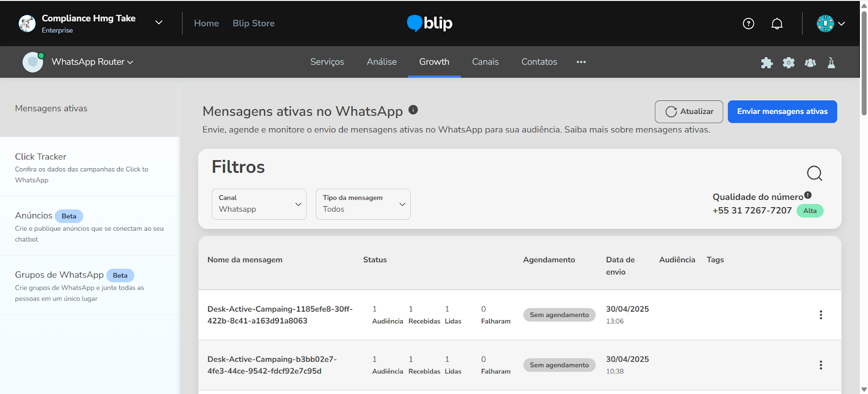Switch to the Canais tab
This screenshot has width=868, height=394.
click(485, 62)
